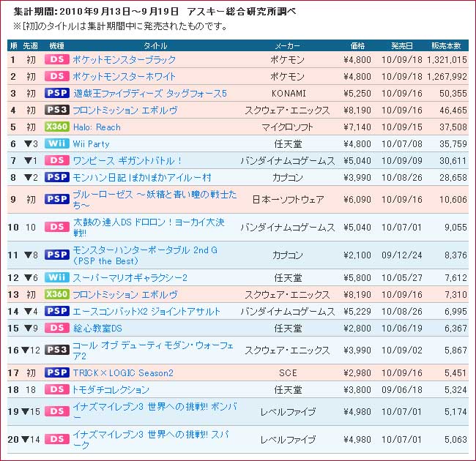This screenshot has width=476, height=461.
Task: Open the 絵心教室DS title link
Action: (97, 328)
